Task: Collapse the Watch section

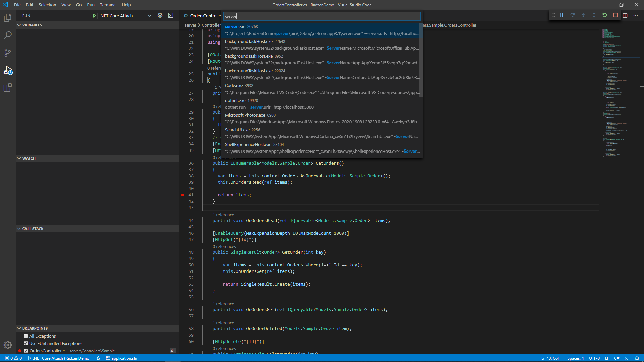Action: (97, 158)
